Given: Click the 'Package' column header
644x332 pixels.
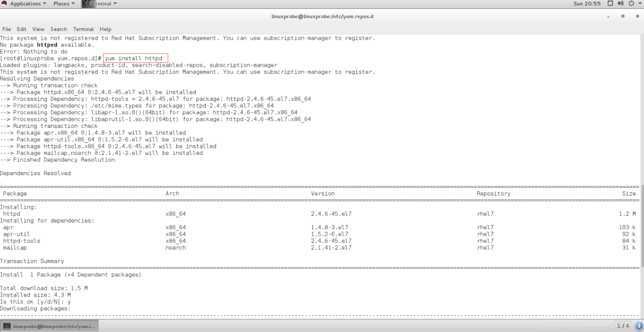Looking at the screenshot, I should (x=15, y=194).
